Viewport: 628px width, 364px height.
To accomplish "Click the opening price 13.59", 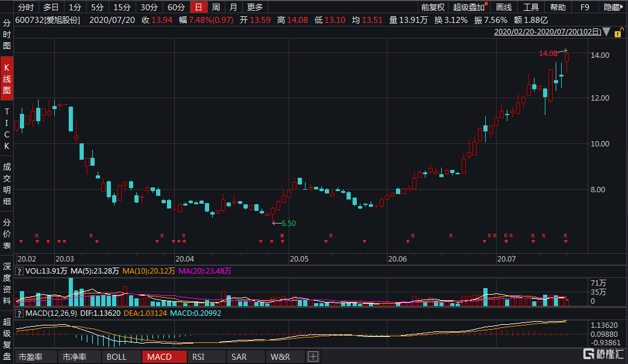I will [260, 20].
